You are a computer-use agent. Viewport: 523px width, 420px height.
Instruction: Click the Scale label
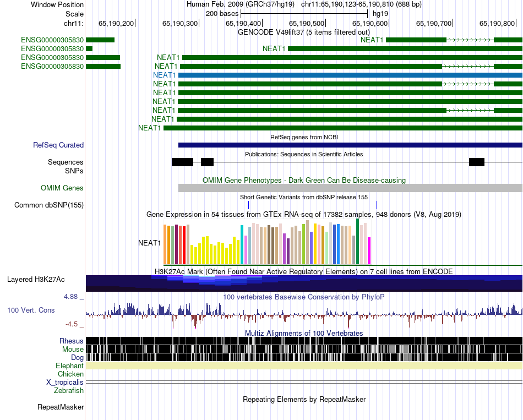pyautogui.click(x=74, y=14)
